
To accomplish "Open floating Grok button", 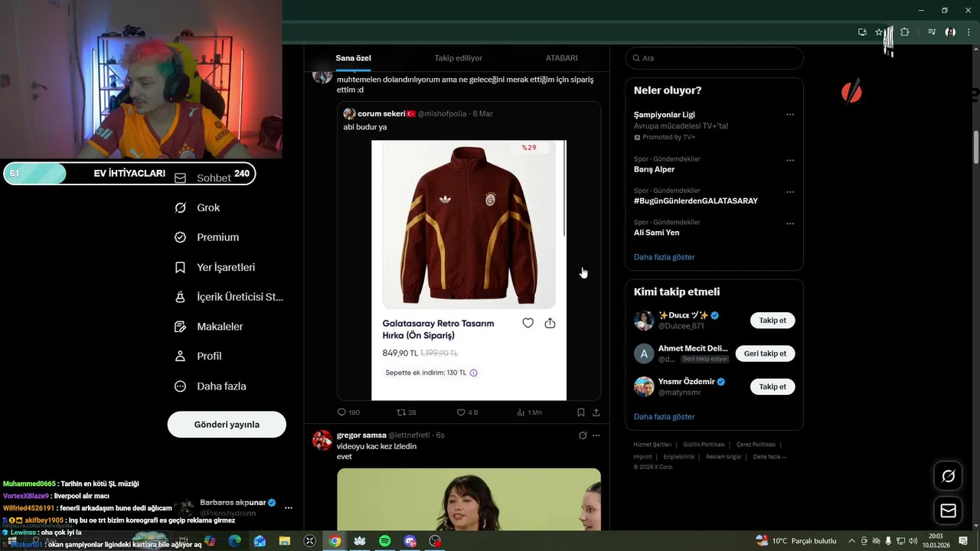I will pos(949,476).
